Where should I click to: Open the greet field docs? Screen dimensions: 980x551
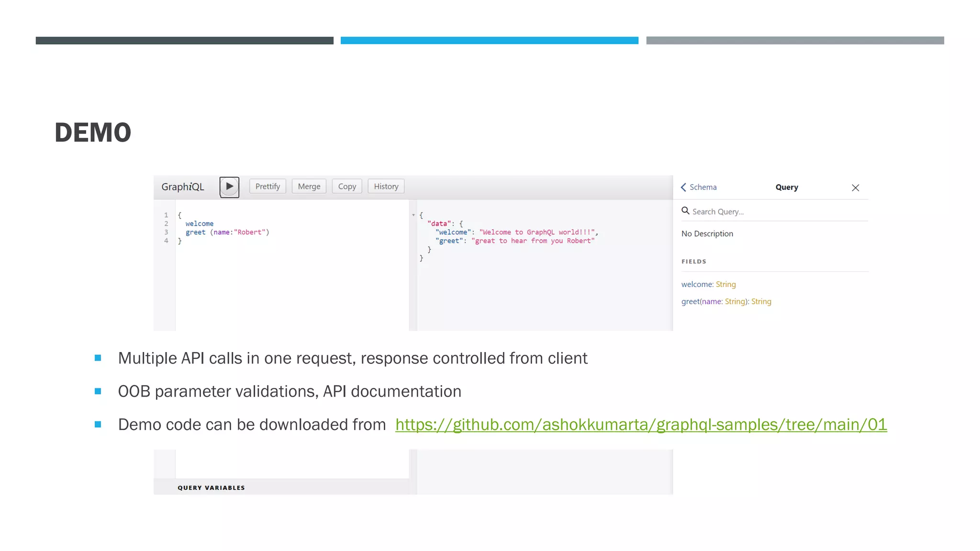tap(690, 302)
